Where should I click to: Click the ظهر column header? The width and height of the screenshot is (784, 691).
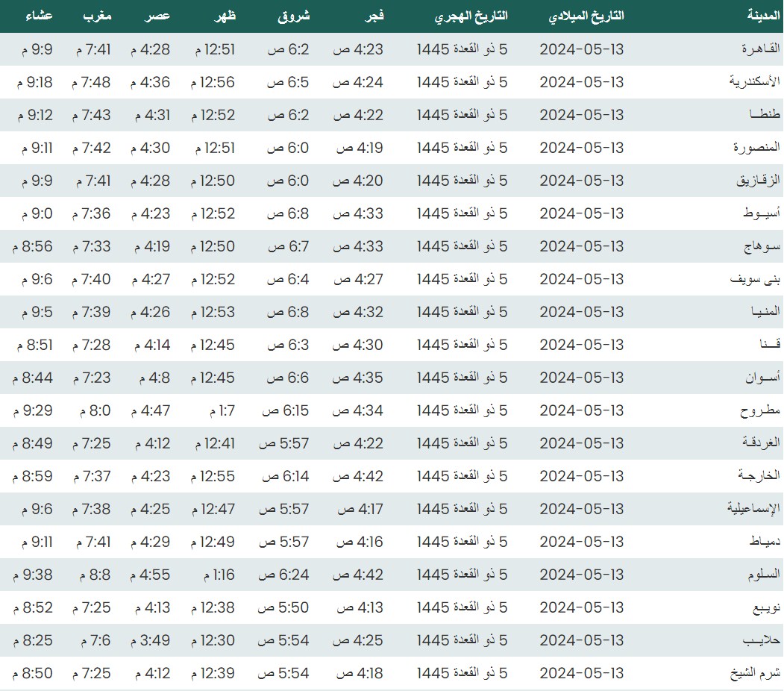[225, 16]
